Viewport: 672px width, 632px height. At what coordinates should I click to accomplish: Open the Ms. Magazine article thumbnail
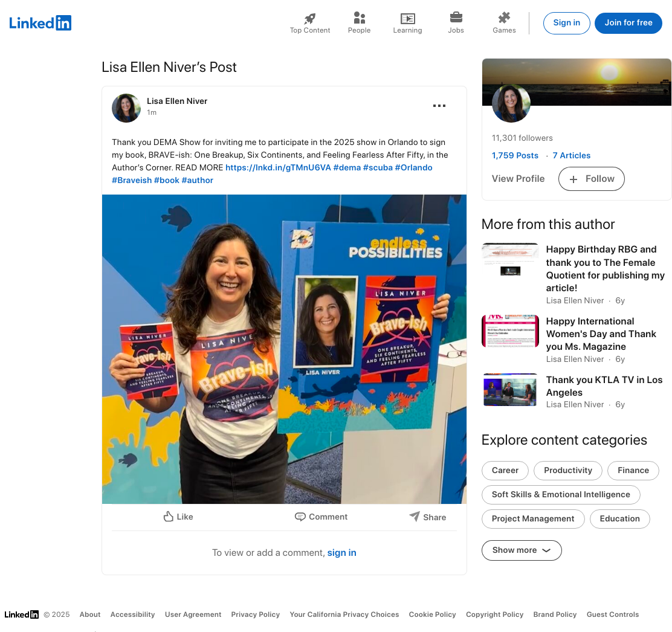pyautogui.click(x=510, y=331)
